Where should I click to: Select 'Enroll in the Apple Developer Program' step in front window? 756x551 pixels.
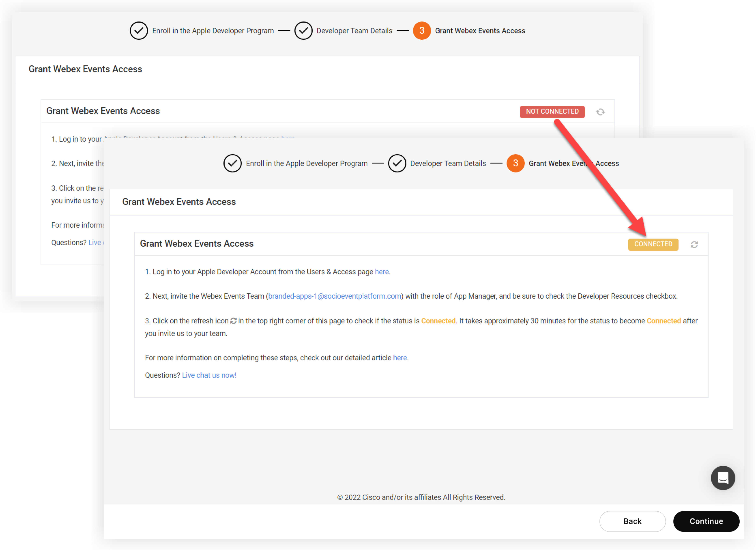click(307, 164)
